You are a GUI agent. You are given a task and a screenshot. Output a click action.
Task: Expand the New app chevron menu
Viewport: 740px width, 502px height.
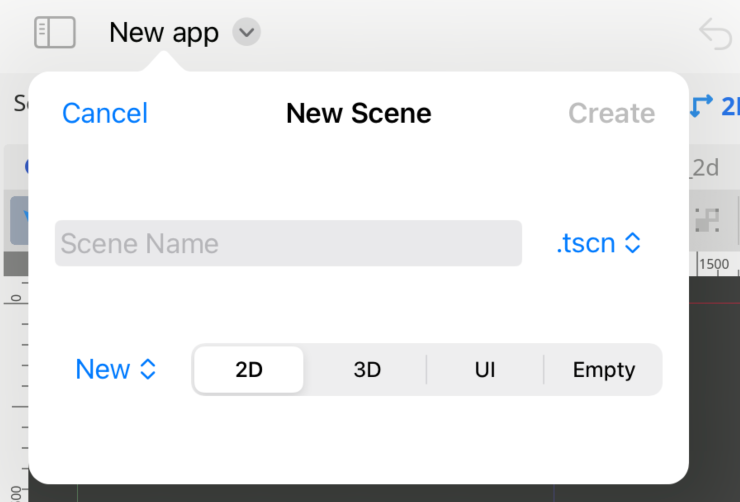(246, 32)
